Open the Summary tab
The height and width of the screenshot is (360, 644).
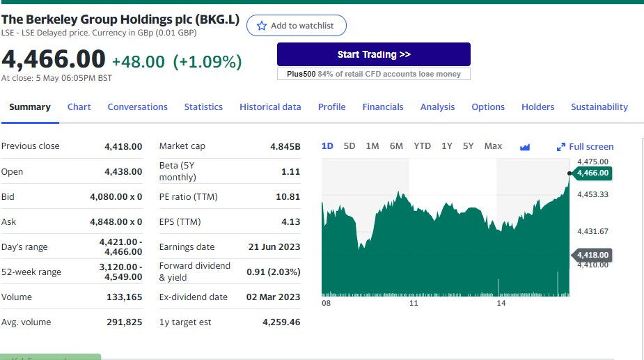point(29,107)
